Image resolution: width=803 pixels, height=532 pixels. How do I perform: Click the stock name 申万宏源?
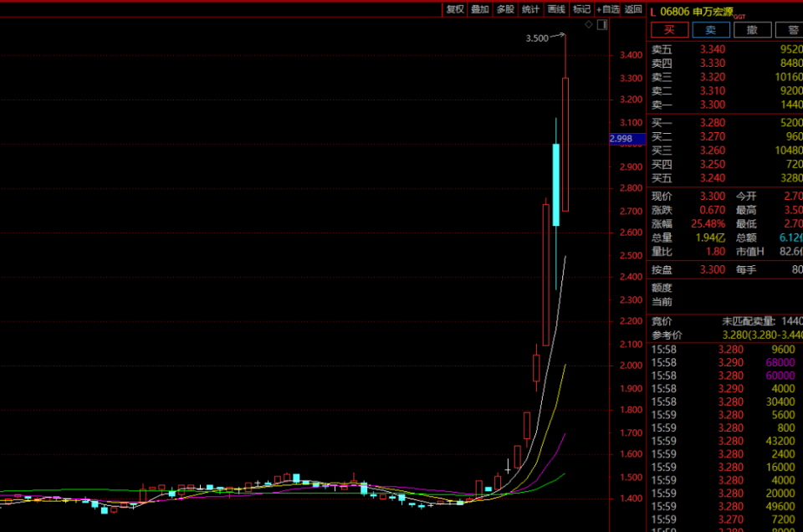[713, 11]
